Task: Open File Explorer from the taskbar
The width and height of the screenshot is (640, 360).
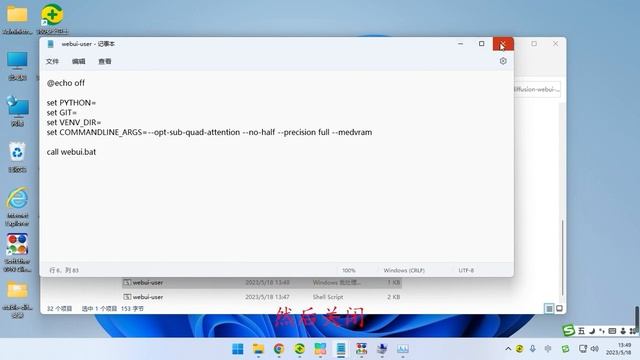Action: click(x=258, y=349)
